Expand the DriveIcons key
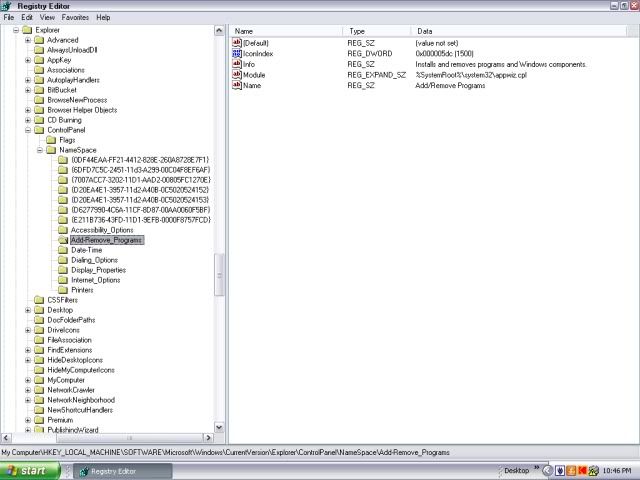This screenshot has height=480, width=640. tap(28, 330)
